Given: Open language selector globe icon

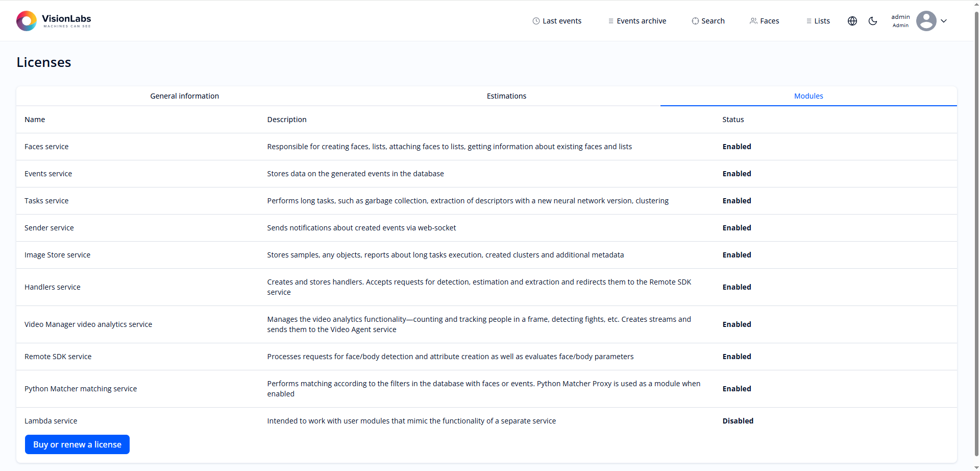Looking at the screenshot, I should pos(852,21).
